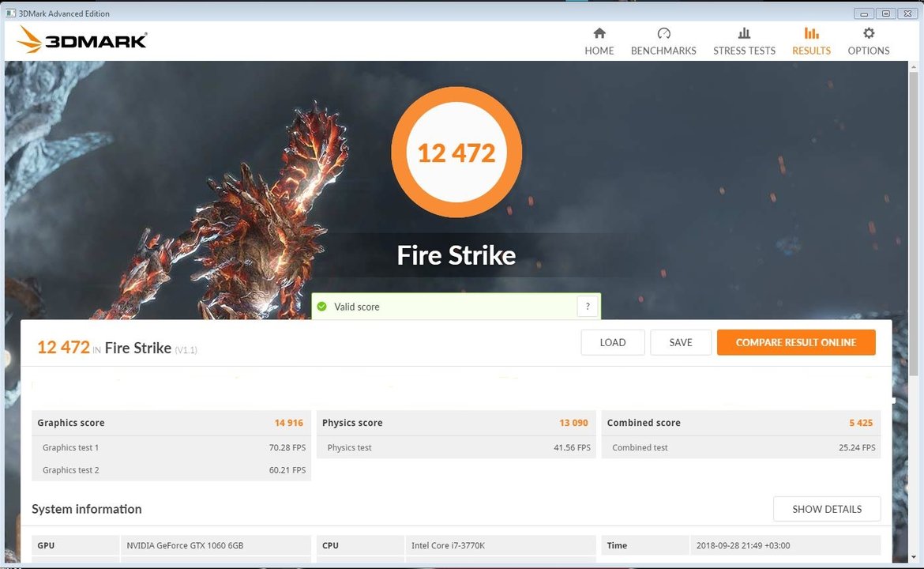Click the LOAD button
The width and height of the screenshot is (924, 569).
(x=613, y=342)
